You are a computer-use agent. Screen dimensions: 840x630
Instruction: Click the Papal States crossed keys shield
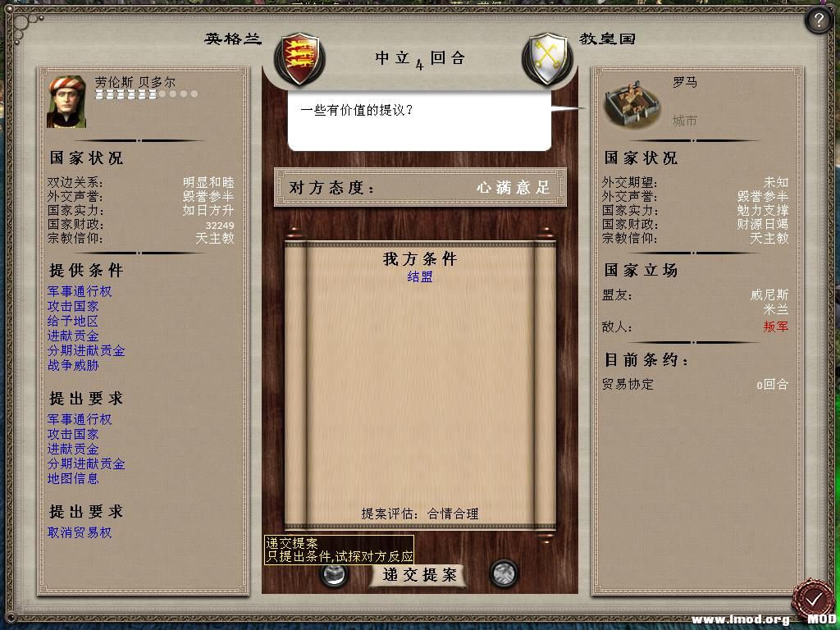coord(547,59)
